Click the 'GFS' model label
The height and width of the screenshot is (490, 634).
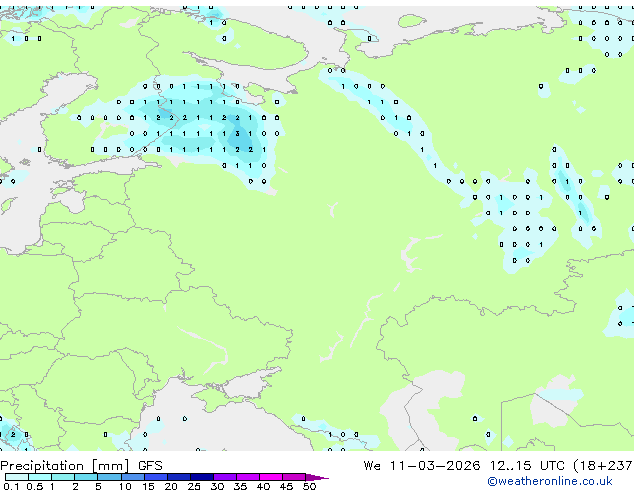tap(150, 466)
